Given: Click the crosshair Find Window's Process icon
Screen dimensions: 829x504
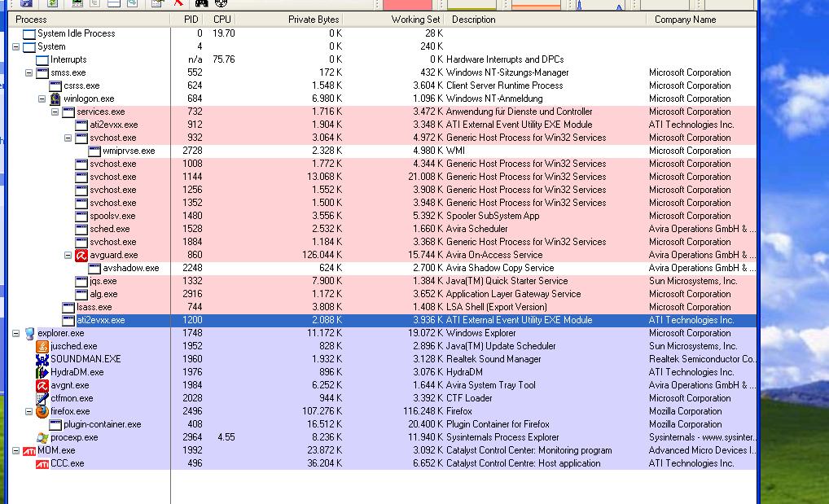Looking at the screenshot, I should click(221, 2).
